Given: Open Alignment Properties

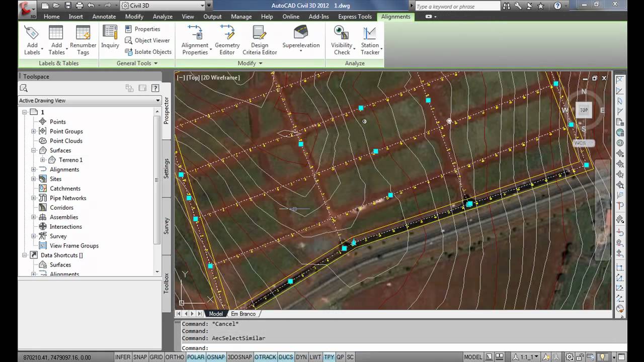Looking at the screenshot, I should tap(195, 40).
